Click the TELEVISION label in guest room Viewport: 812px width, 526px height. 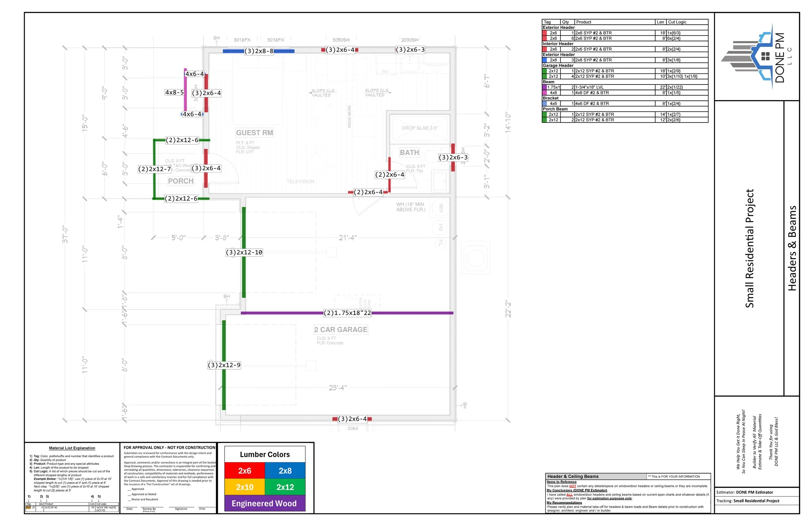tap(300, 181)
